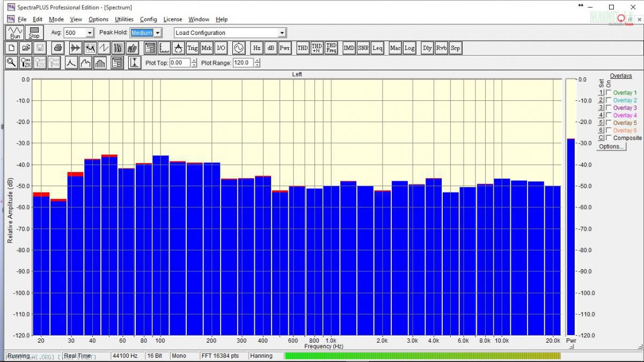This screenshot has width=644, height=362.
Task: Print the plot using printer icon
Action: pyautogui.click(x=58, y=48)
